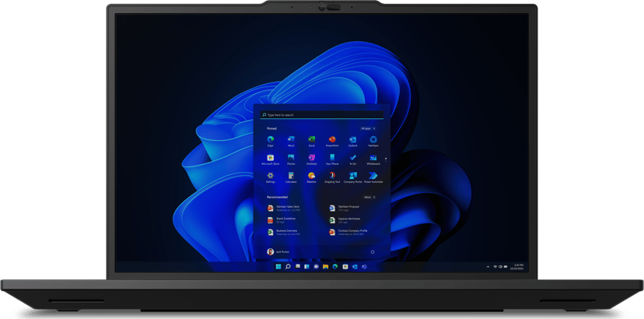This screenshot has width=644, height=319.
Task: Launch the Photos app
Action: coord(291,159)
